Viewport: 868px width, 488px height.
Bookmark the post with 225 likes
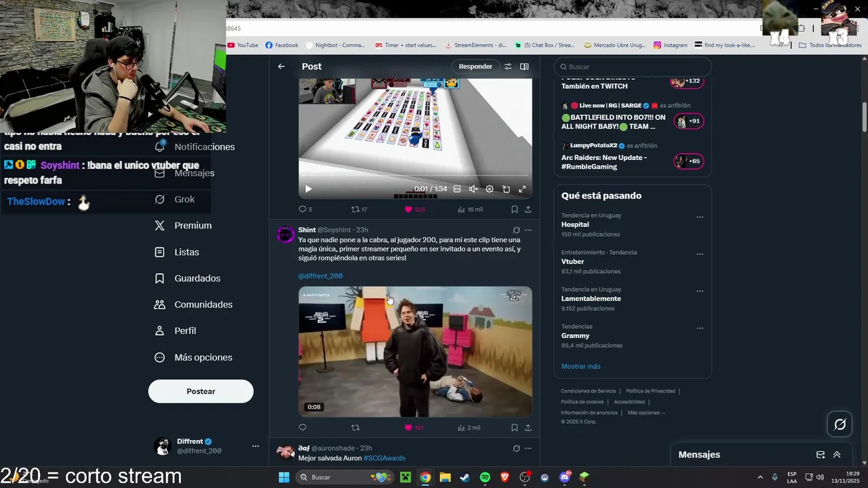coord(515,209)
